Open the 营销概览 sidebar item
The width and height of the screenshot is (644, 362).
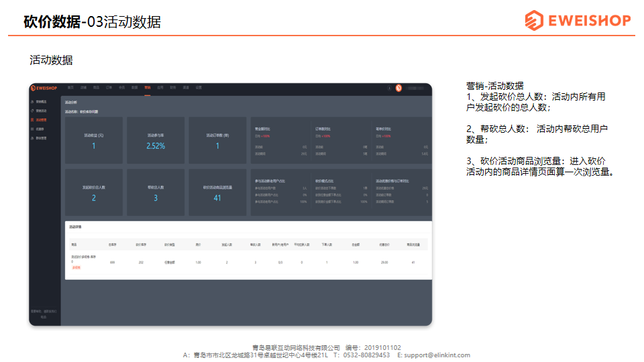pyautogui.click(x=41, y=102)
